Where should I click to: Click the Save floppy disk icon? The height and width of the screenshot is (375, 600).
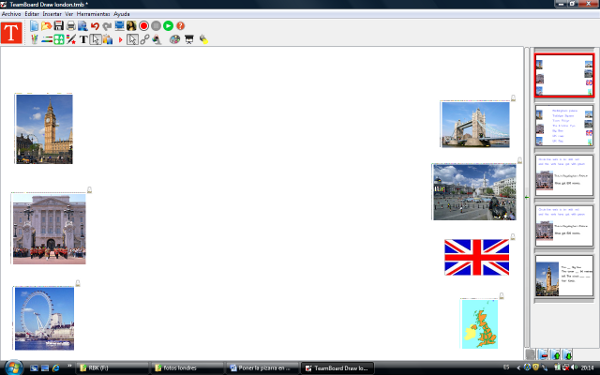pos(59,26)
